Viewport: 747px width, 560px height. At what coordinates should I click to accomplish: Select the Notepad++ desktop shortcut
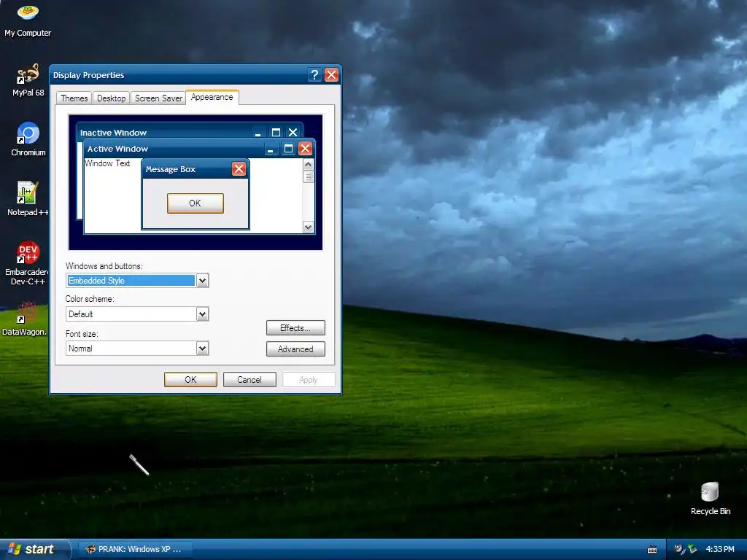[28, 199]
